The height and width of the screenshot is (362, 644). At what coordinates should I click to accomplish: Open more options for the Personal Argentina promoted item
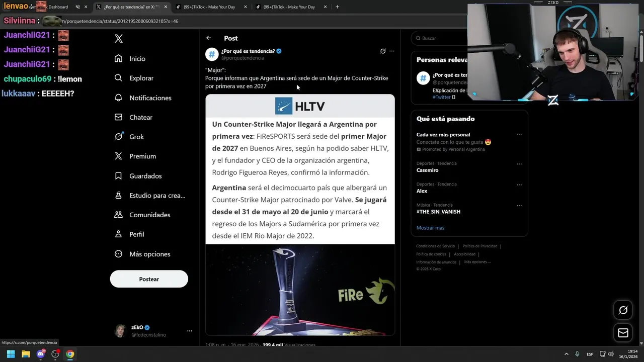[519, 135]
